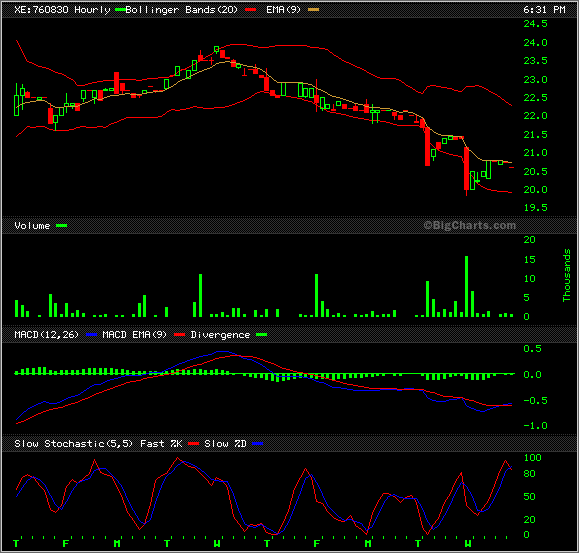
Task: Click the green Volume legend swatch
Action: [61, 226]
